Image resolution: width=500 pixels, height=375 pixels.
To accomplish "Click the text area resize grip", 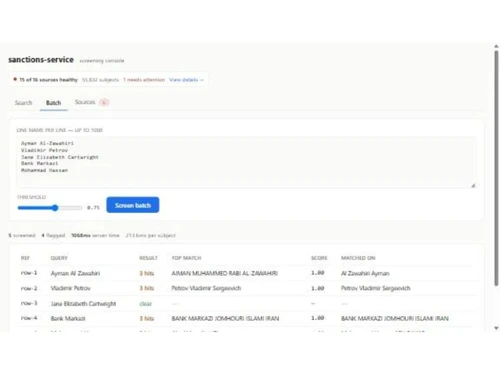I will (473, 185).
